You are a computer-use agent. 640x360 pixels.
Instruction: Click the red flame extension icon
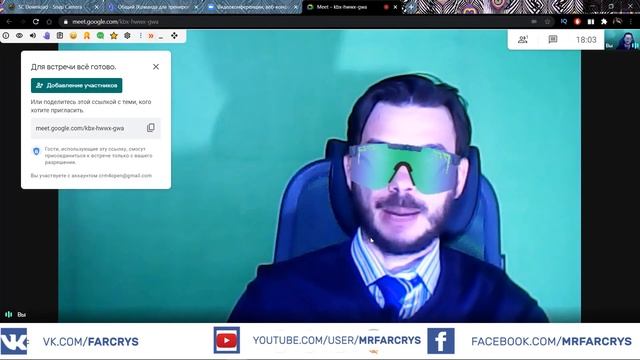[577, 22]
